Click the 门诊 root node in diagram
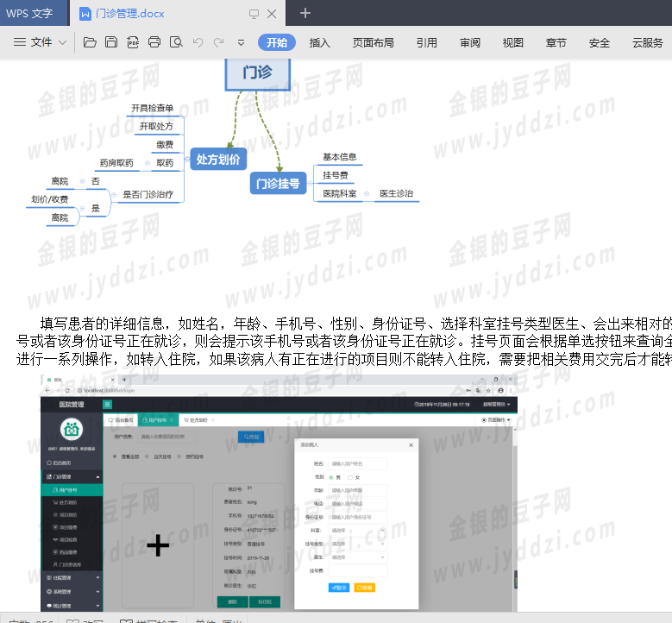The width and height of the screenshot is (672, 623). (x=258, y=73)
